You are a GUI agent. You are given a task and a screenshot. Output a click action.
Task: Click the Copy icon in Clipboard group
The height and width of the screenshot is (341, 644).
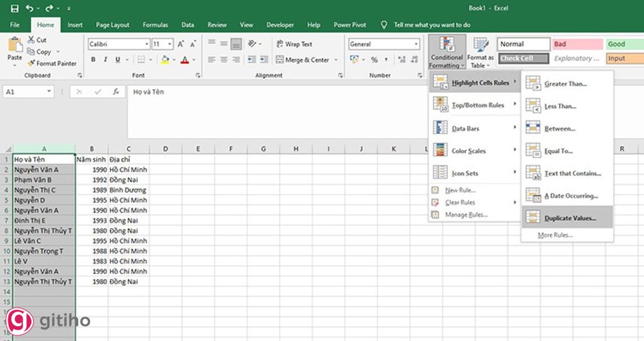coord(31,51)
